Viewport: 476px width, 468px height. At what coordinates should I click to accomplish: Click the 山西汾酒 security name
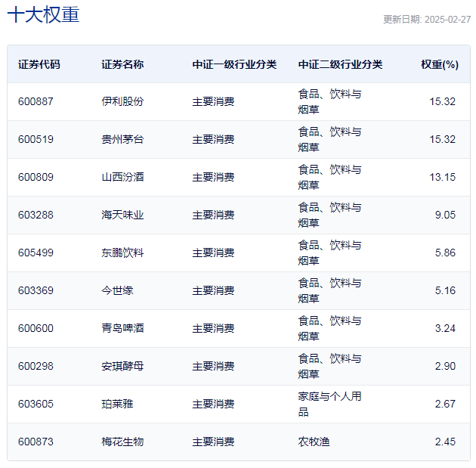coord(122,177)
